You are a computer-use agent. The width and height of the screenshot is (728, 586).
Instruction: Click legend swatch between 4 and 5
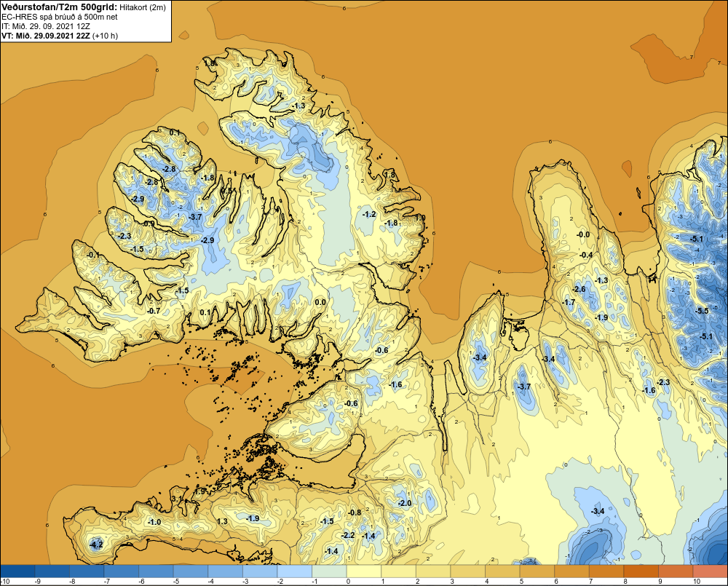[503, 571]
